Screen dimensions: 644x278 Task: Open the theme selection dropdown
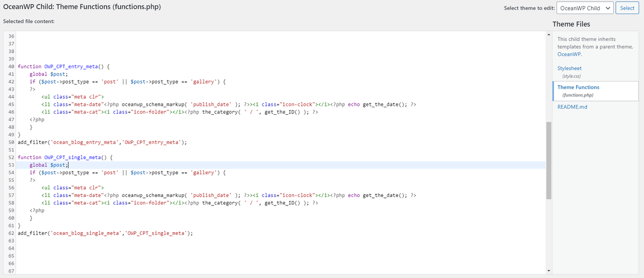tap(585, 8)
